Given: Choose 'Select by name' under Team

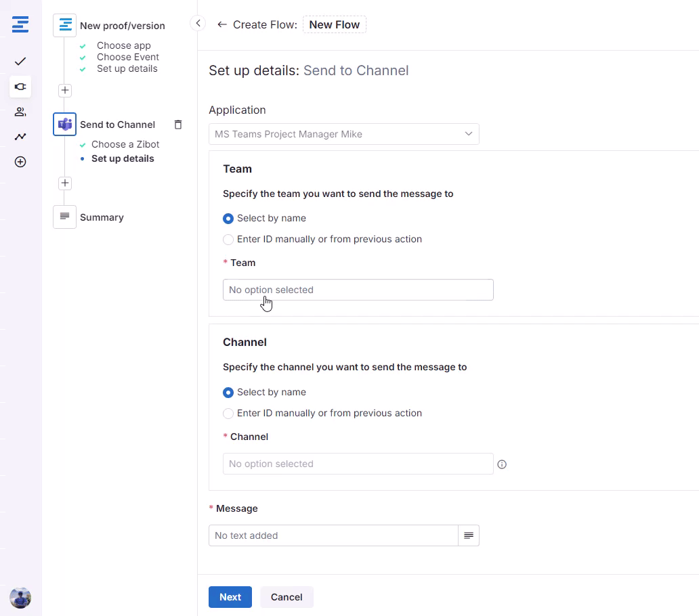Looking at the screenshot, I should (x=229, y=219).
